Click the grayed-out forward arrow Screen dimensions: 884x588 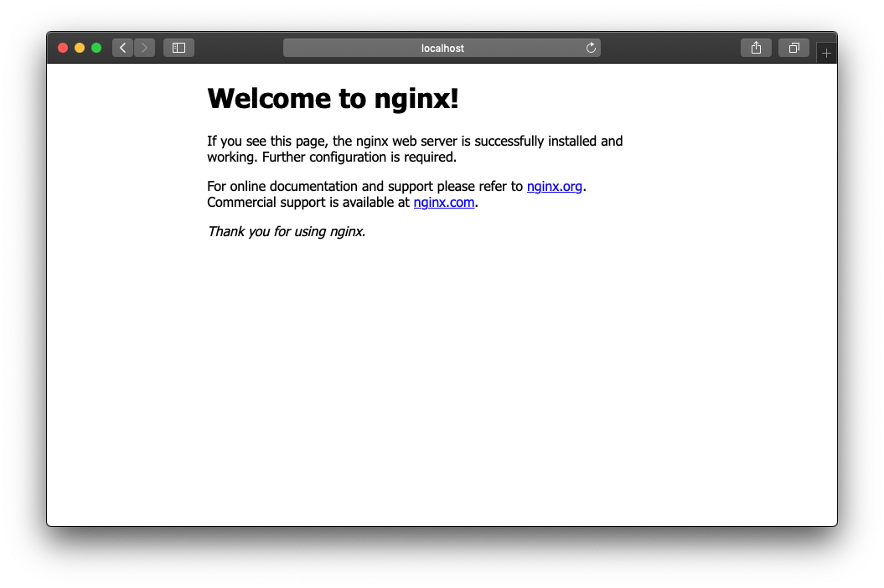(x=144, y=48)
